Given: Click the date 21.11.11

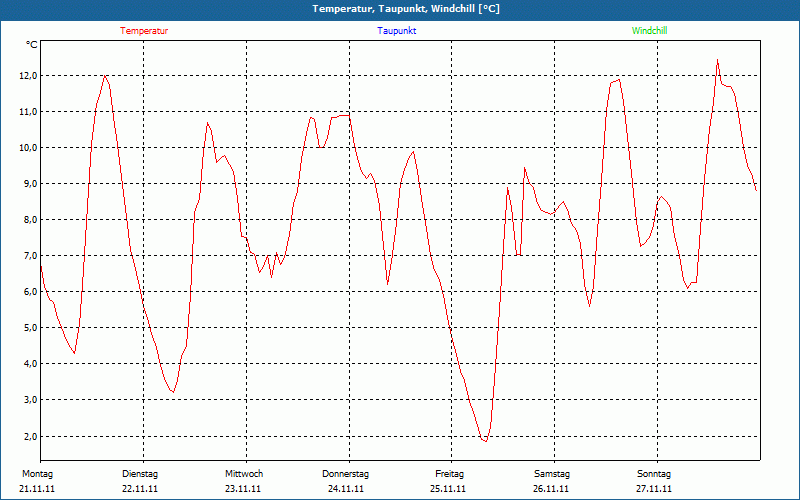Looking at the screenshot, I should tap(37, 489).
